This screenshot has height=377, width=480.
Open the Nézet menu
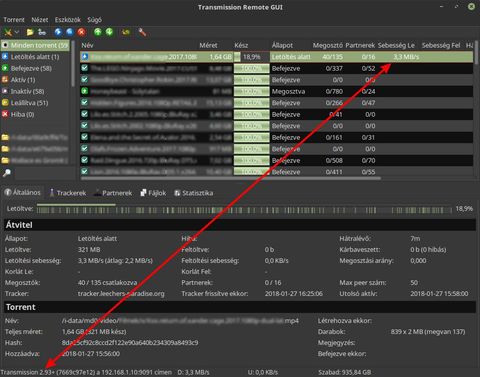pyautogui.click(x=40, y=20)
